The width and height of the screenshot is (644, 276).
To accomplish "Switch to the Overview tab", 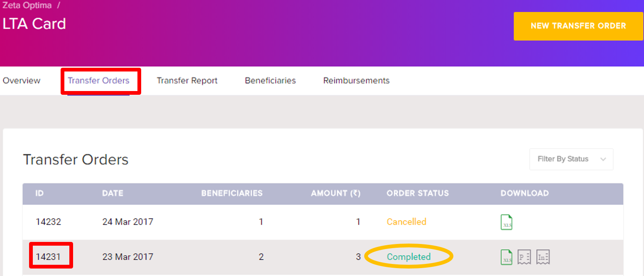I will pos(22,81).
